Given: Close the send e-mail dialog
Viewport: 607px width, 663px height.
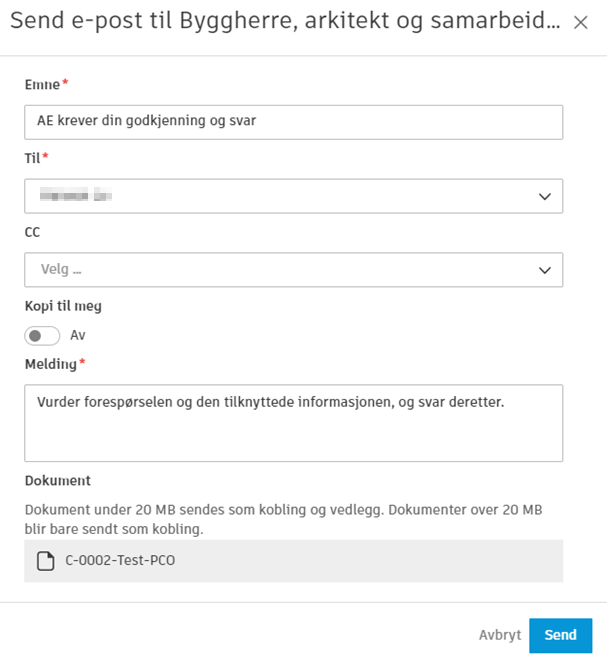Looking at the screenshot, I should pos(580,22).
